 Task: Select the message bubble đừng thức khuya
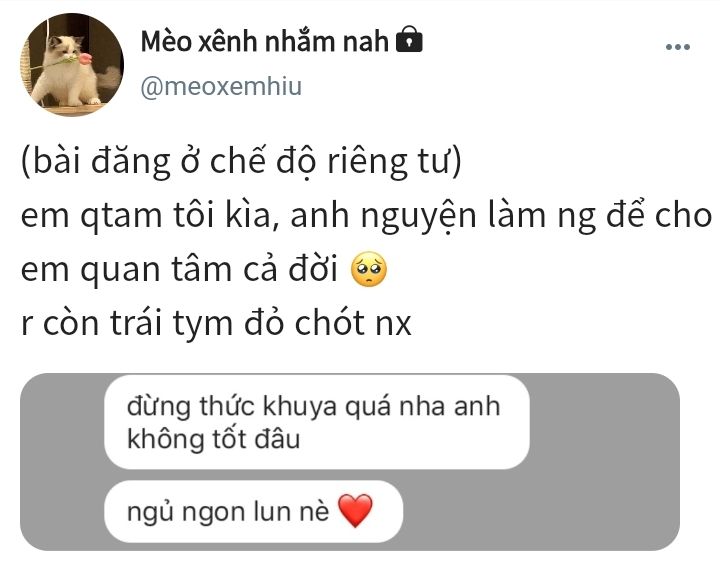317,422
